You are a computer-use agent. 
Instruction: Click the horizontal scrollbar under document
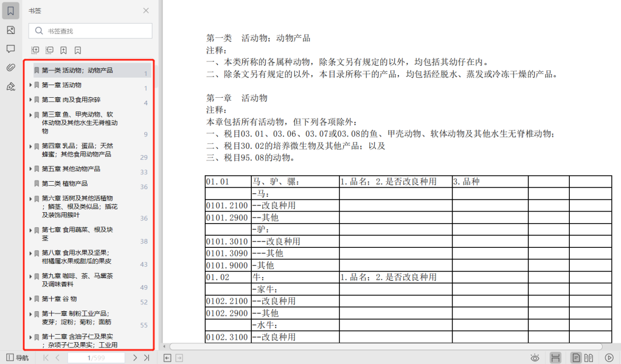coord(386,347)
